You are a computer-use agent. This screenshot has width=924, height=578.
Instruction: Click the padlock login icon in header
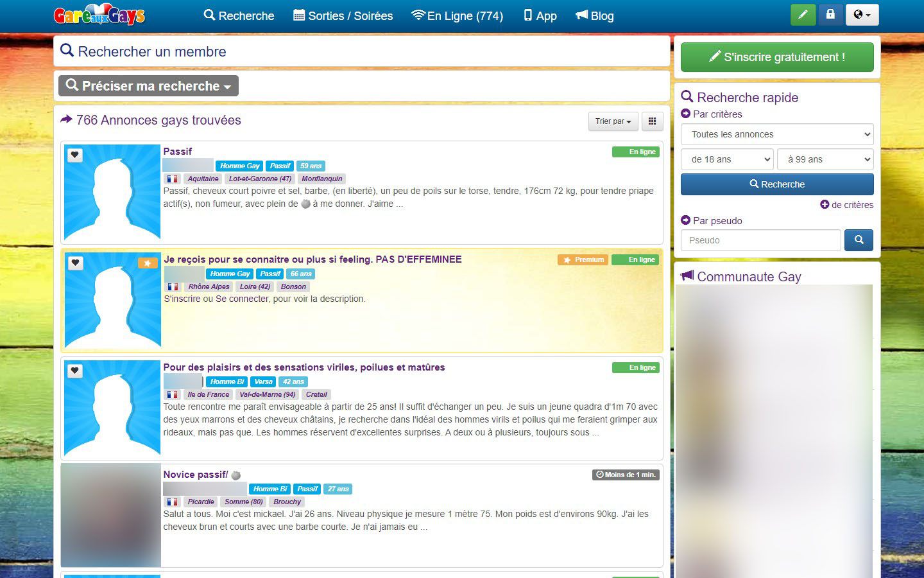[830, 15]
